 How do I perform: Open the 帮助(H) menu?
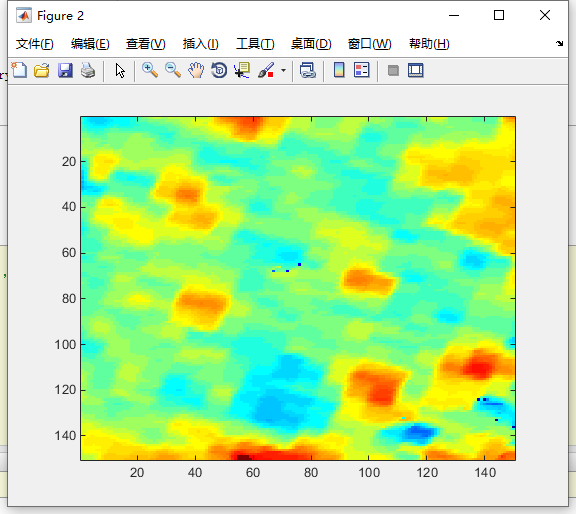[429, 44]
